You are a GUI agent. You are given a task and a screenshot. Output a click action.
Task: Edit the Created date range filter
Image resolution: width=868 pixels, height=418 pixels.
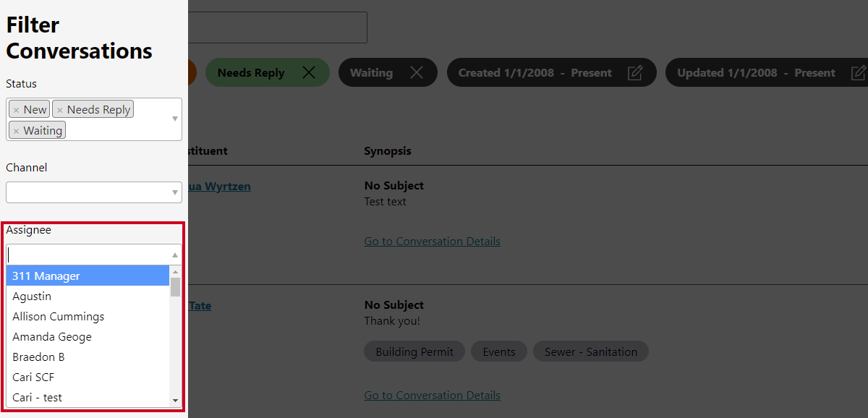tap(635, 72)
